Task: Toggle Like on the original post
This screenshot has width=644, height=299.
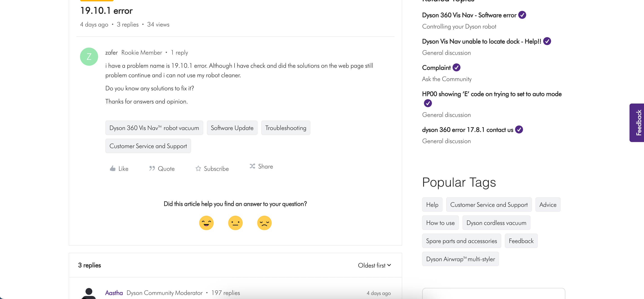Action: [119, 168]
